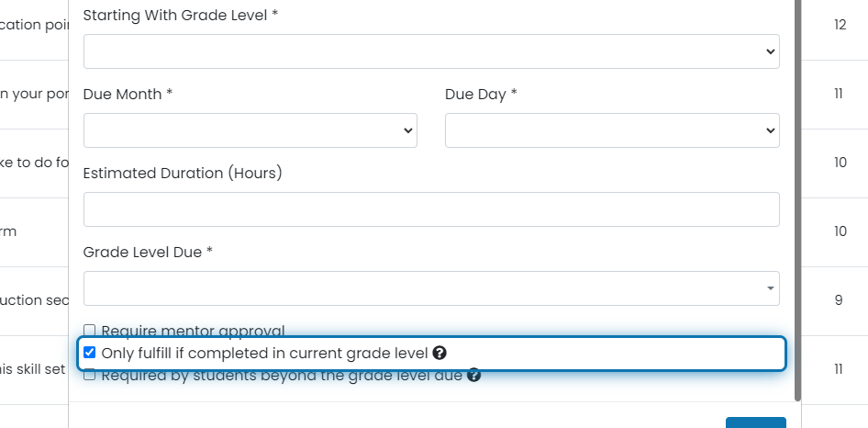The height and width of the screenshot is (428, 868).
Task: Click the "Starting With Grade Level *" label
Action: tap(181, 16)
